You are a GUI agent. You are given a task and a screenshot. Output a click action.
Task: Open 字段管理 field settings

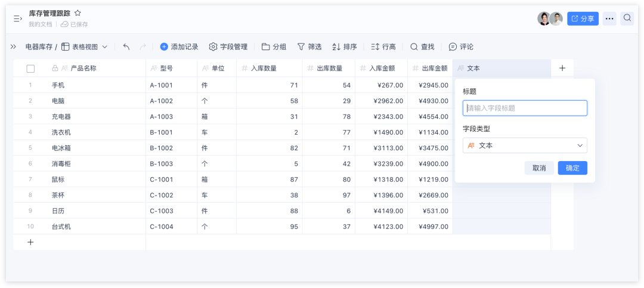click(x=228, y=47)
